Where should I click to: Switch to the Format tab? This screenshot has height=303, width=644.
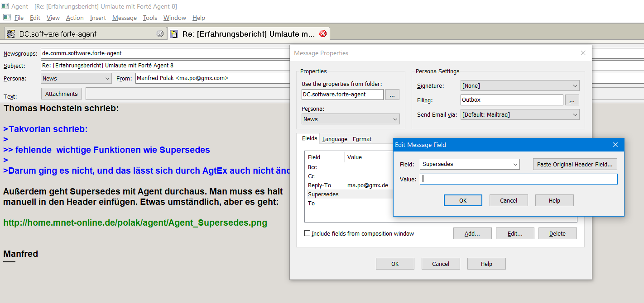click(x=362, y=139)
